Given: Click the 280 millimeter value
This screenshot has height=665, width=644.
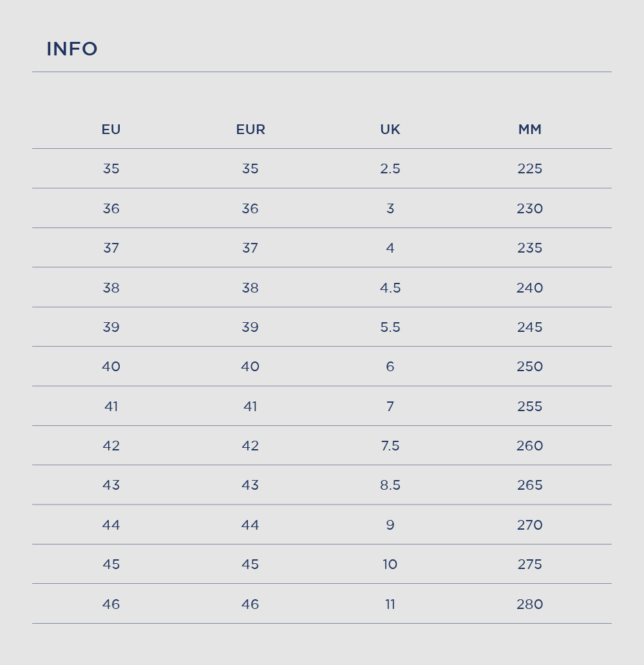Looking at the screenshot, I should click(x=530, y=604).
